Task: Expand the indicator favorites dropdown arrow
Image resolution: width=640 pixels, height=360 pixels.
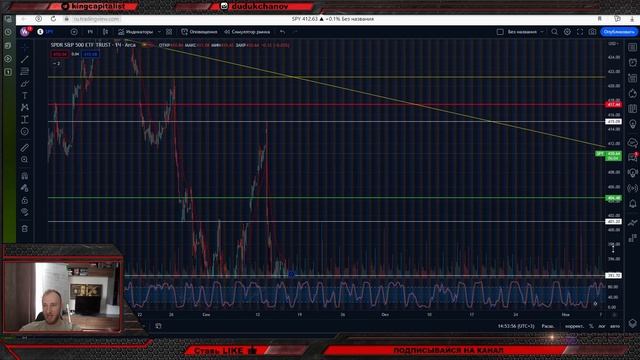Action: tap(159, 31)
